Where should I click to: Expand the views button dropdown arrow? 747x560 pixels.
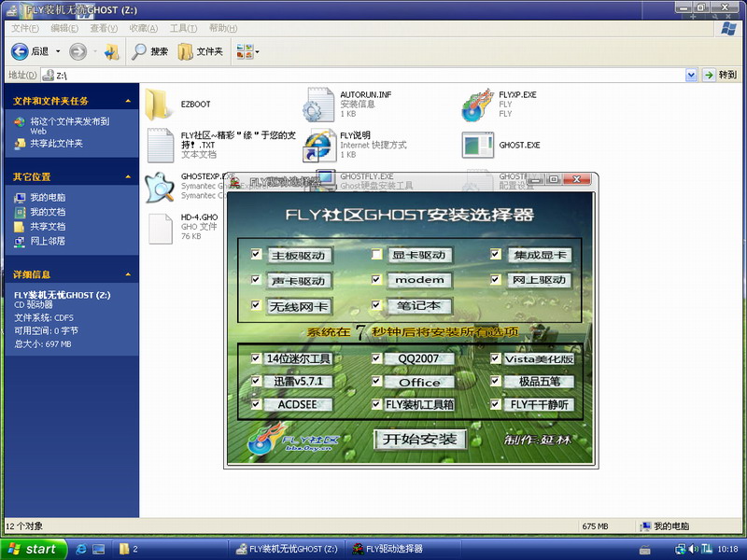click(258, 52)
